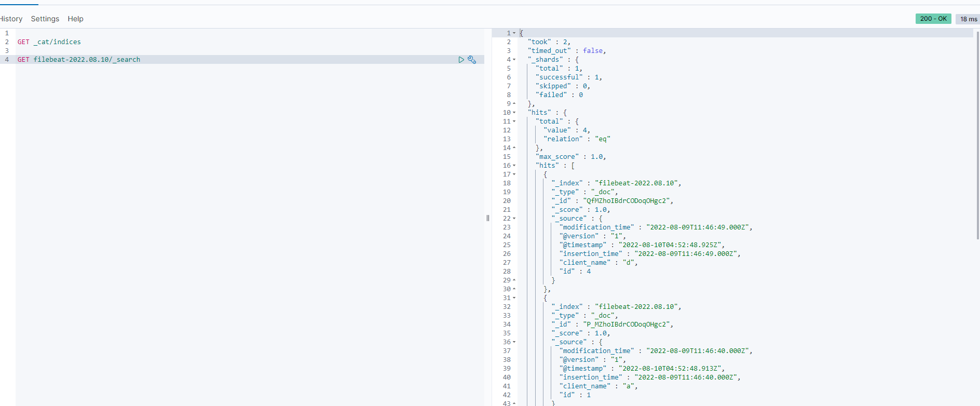Click the "failed" : 0 line

[559, 95]
